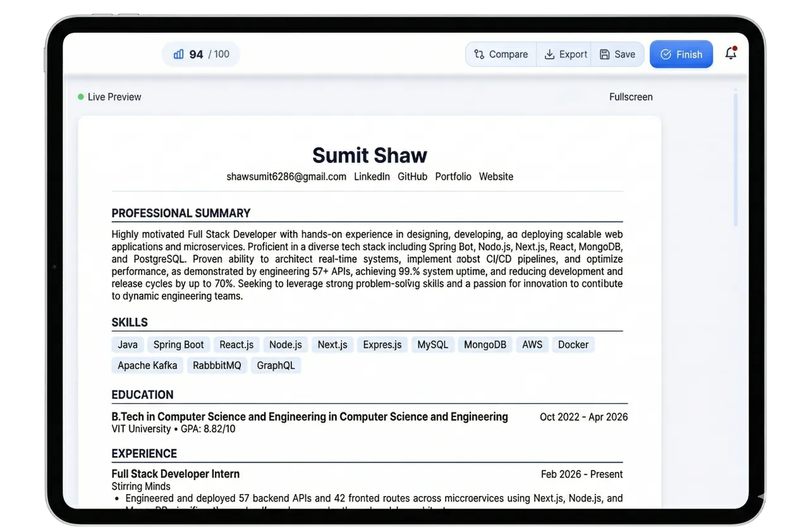The image size is (809, 532).
Task: Click the Full Stack Developer Intern title
Action: tap(176, 474)
